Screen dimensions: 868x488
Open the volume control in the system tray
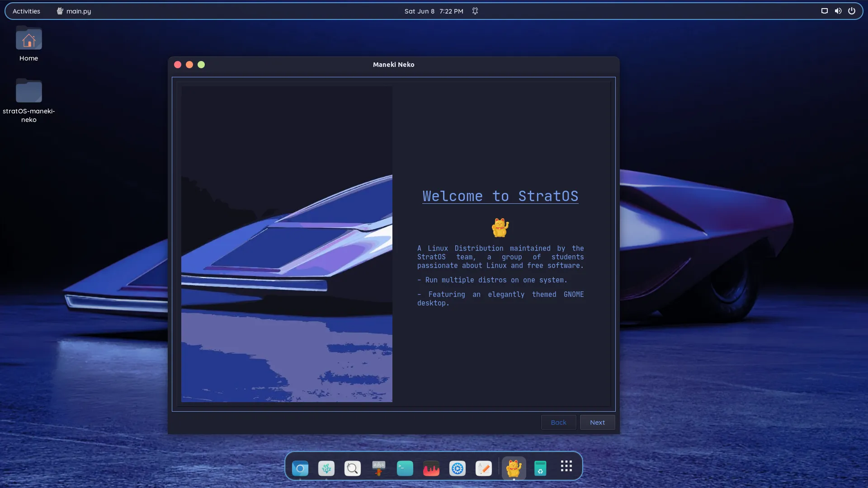[x=838, y=10]
